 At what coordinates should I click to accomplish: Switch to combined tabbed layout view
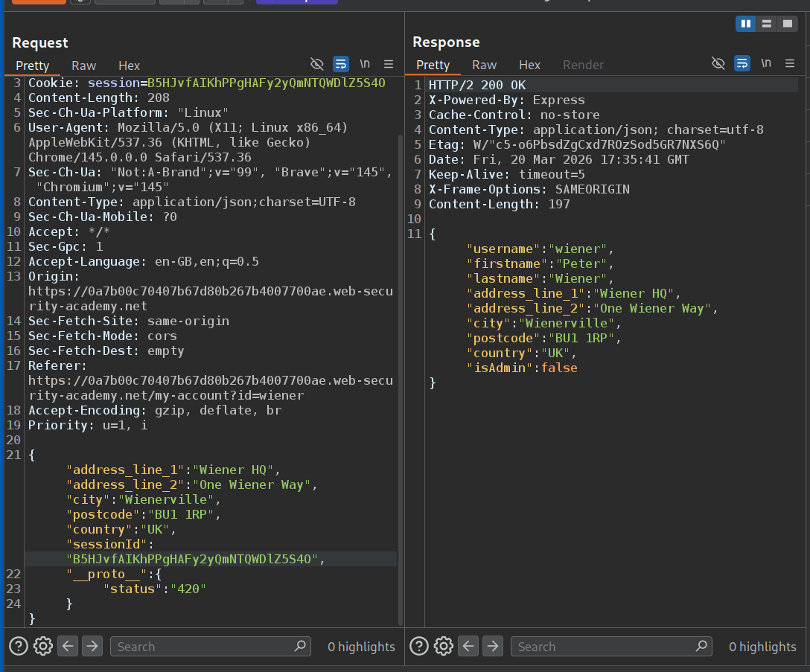click(787, 24)
